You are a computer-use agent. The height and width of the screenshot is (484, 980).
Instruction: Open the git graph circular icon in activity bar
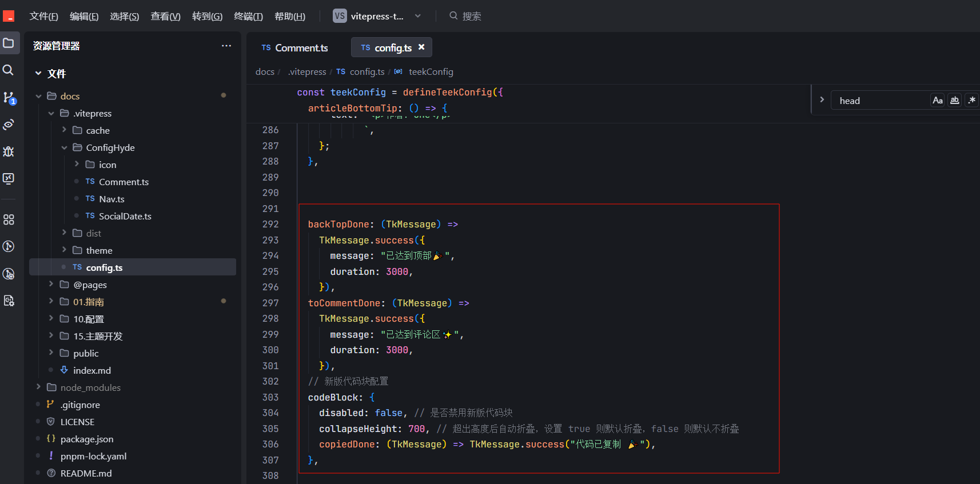[9, 246]
